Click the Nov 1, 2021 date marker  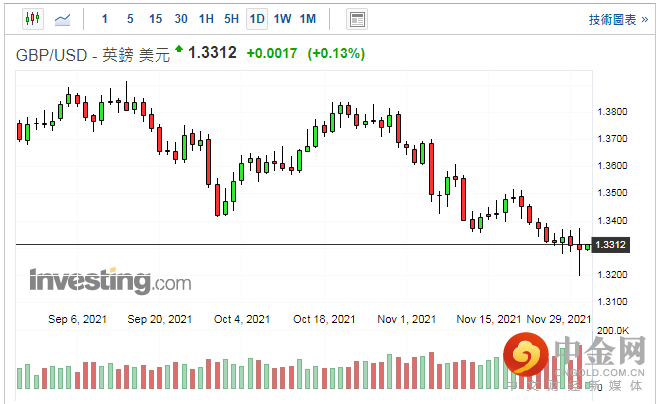tap(407, 320)
